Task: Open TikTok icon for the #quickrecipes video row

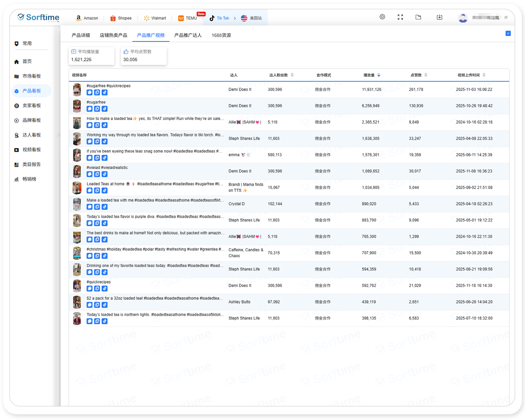Action: 105,289
